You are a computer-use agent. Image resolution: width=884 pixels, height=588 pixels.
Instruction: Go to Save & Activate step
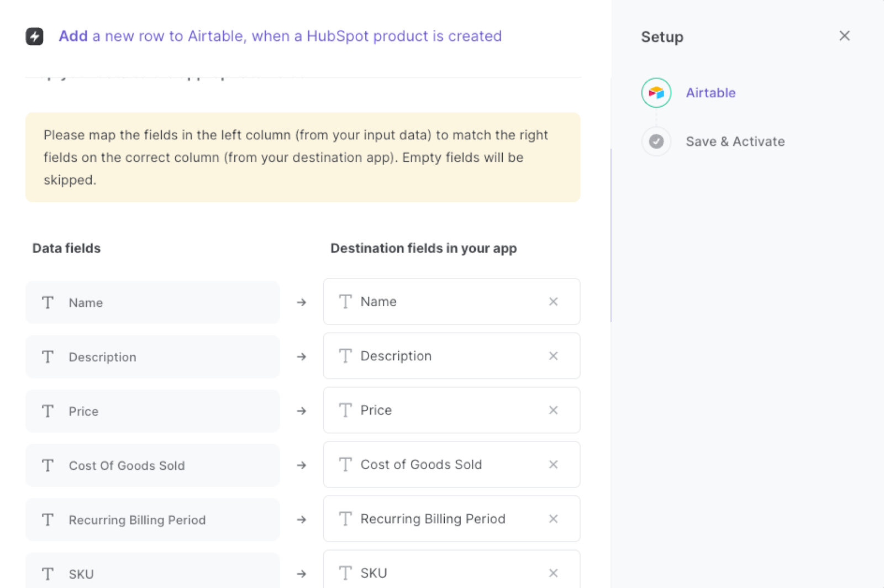[x=735, y=141]
